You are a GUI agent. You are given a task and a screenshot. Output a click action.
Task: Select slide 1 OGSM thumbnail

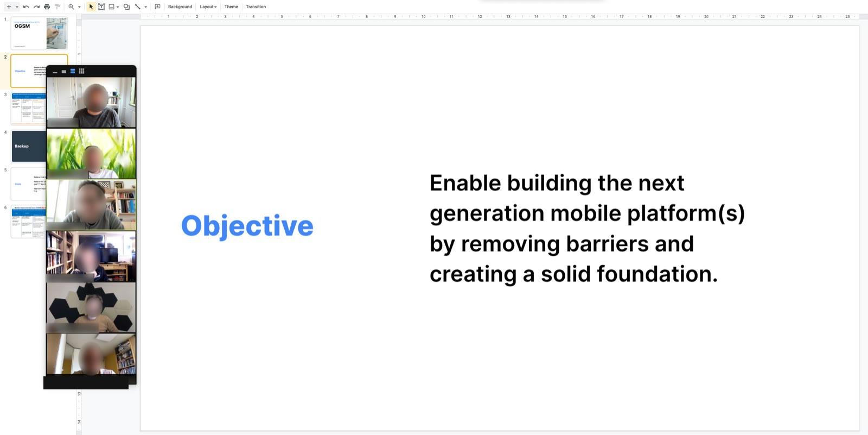tap(39, 33)
